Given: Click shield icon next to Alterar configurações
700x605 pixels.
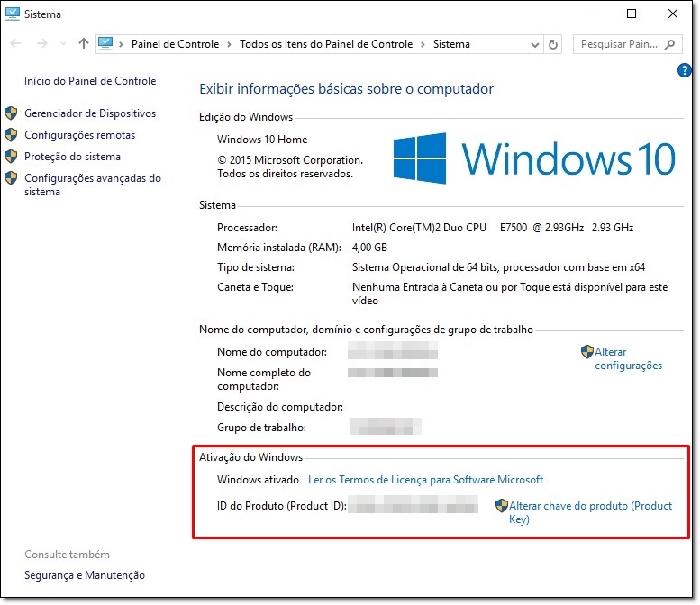Looking at the screenshot, I should coord(587,352).
